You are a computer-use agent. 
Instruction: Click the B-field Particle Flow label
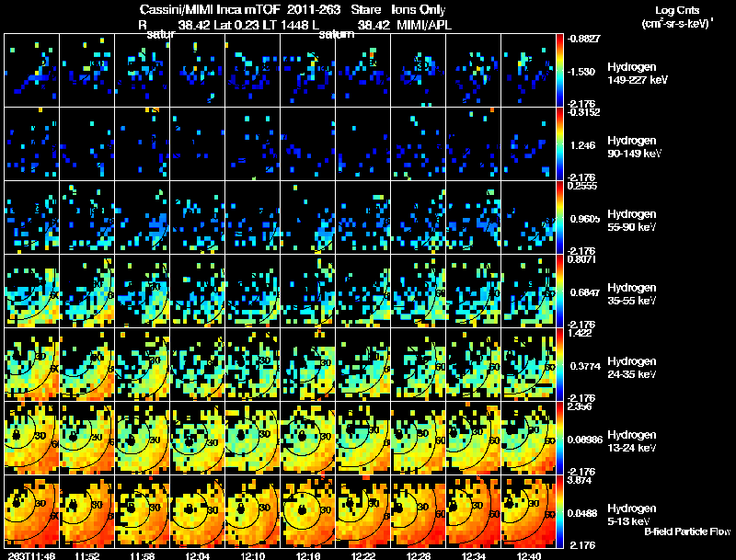(x=687, y=531)
